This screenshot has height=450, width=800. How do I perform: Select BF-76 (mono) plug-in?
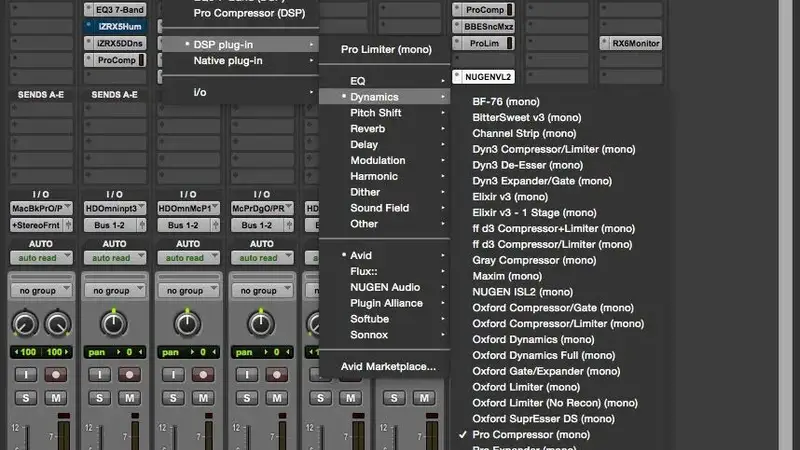coord(506,102)
